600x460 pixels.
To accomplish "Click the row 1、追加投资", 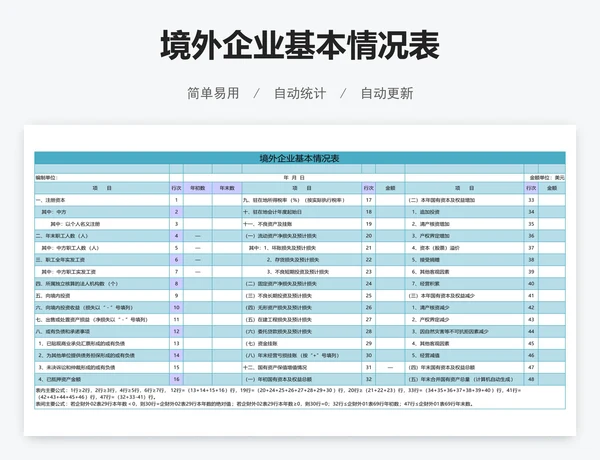I will pyautogui.click(x=465, y=212).
